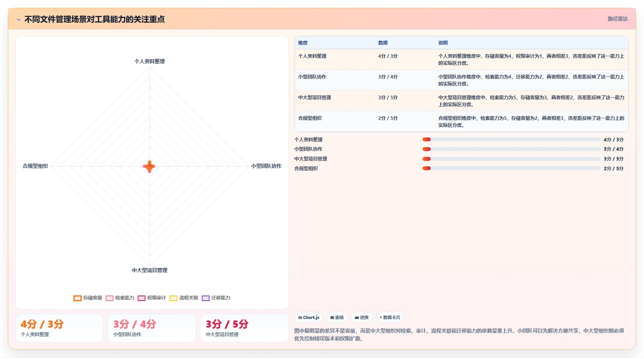This screenshot has height=358, width=644.
Task: Toggle 流程关联 legend series
Action: [x=184, y=298]
